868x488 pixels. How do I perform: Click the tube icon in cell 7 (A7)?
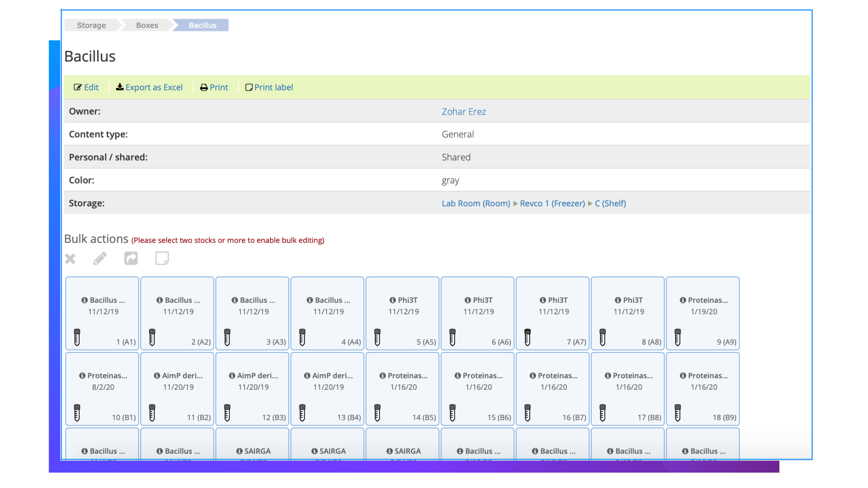tap(528, 337)
